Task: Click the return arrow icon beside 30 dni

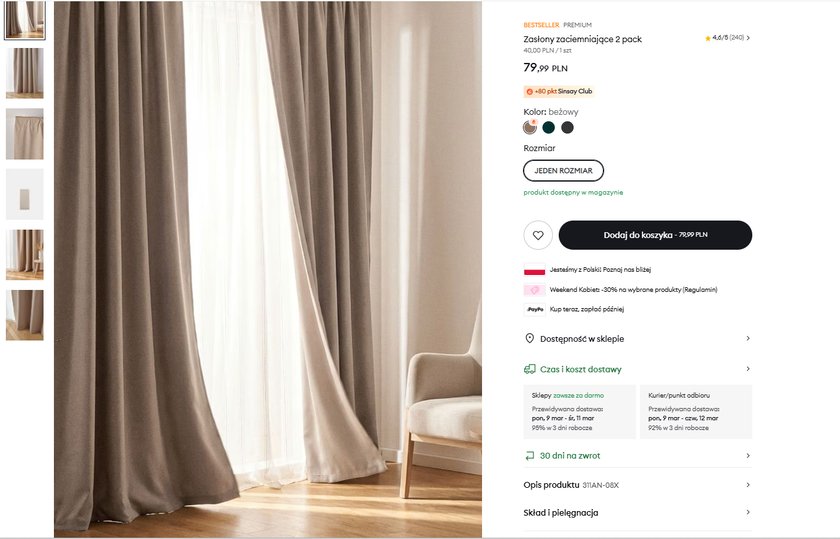Action: coord(529,455)
